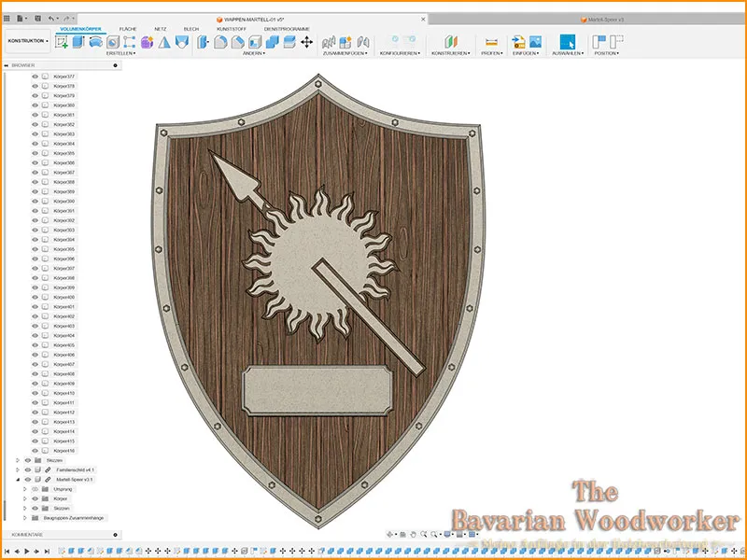The width and height of the screenshot is (747, 560).
Task: Select the Measure tool above Prüfen
Action: [491, 42]
